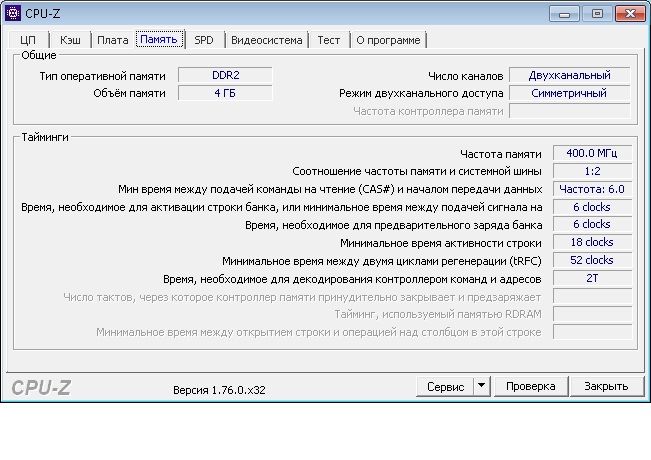This screenshot has height=460, width=651.
Task: Click the DDR2 memory type field
Action: click(x=225, y=75)
